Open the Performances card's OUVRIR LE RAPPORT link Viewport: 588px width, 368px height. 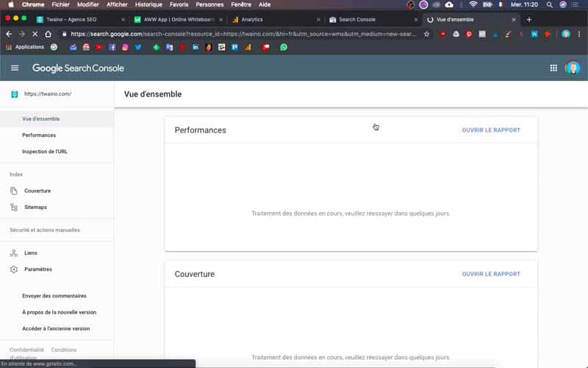[x=491, y=130]
